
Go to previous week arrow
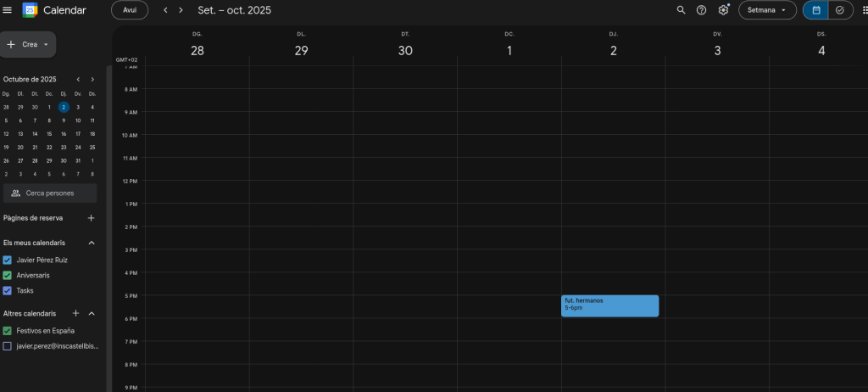(165, 10)
